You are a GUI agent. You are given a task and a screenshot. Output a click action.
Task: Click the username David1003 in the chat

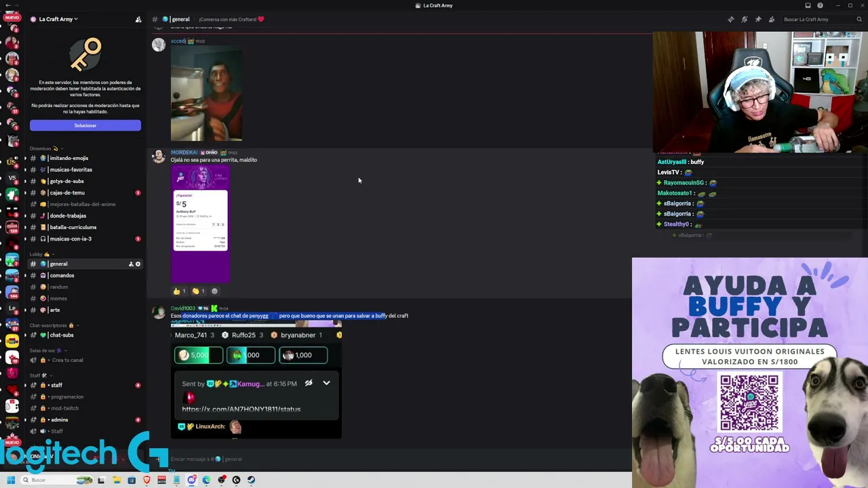(183, 308)
